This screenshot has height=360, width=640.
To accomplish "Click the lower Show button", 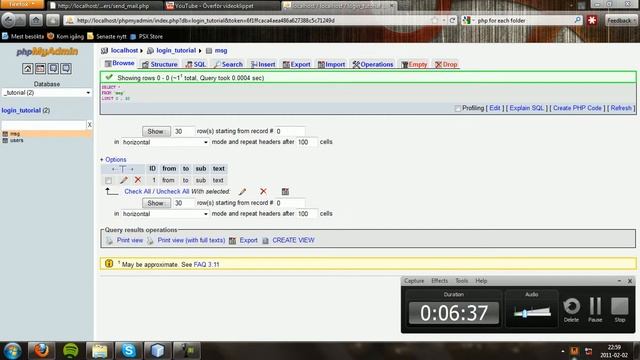I will click(156, 203).
